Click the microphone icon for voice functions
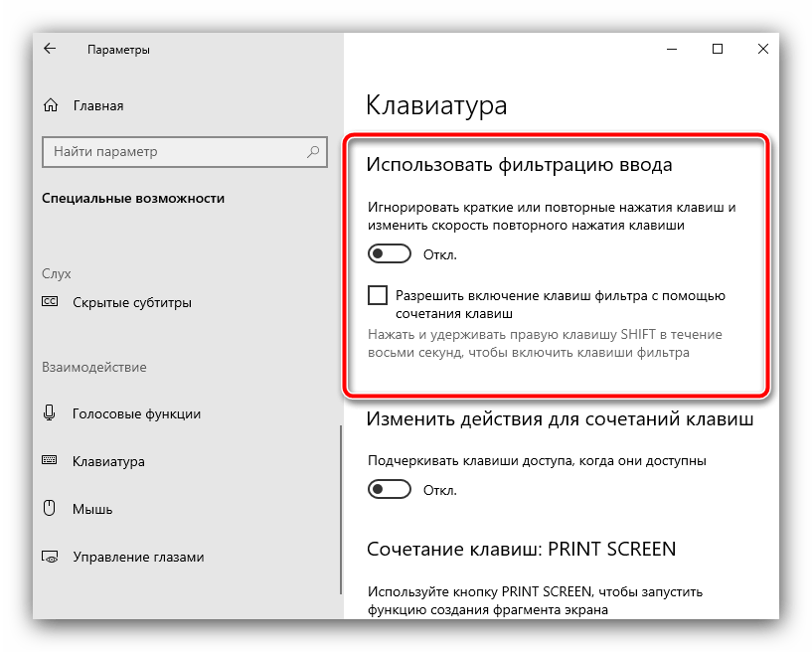812x652 pixels. coord(49,412)
